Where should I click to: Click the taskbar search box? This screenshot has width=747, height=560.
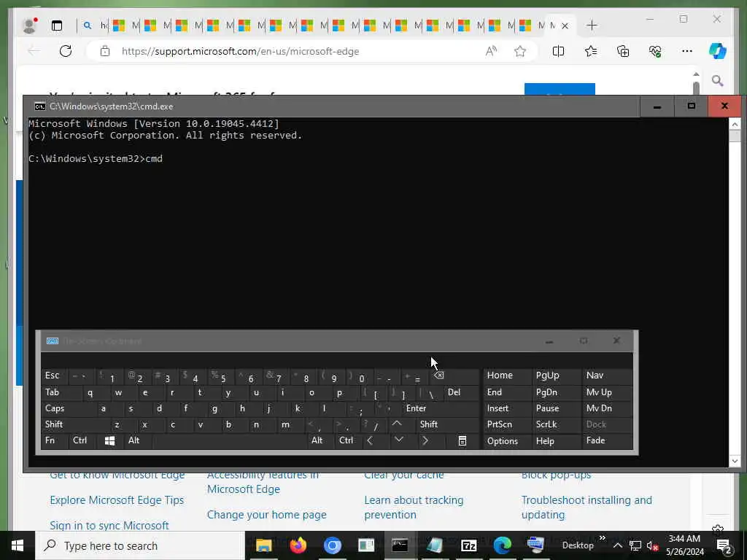coord(141,545)
